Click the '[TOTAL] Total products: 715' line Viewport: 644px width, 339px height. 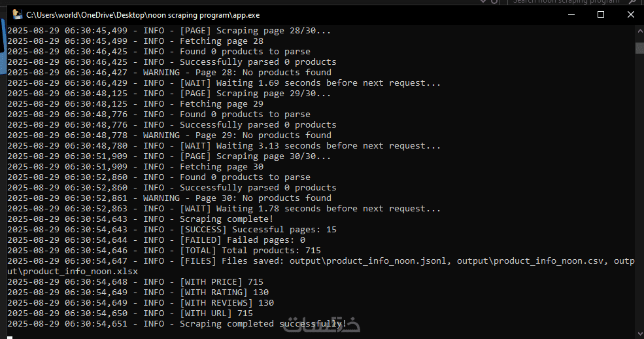click(250, 251)
